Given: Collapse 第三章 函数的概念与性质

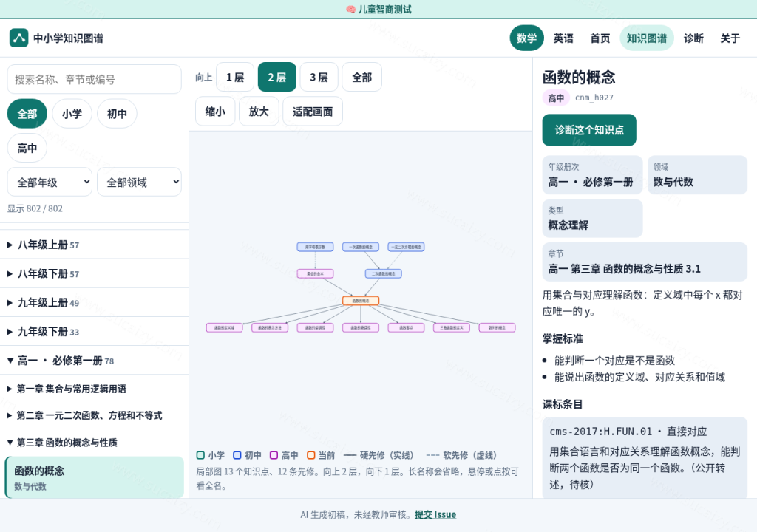Looking at the screenshot, I should point(94,443).
